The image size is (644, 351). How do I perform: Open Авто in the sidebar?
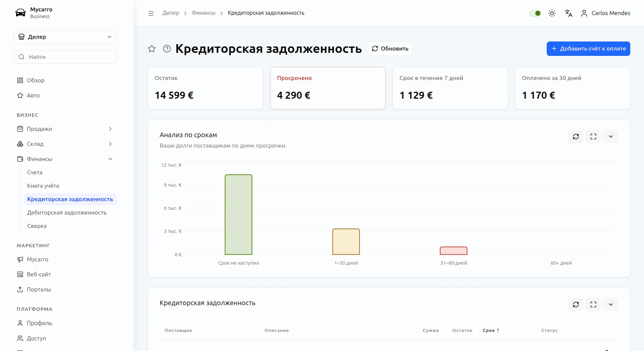click(65, 95)
